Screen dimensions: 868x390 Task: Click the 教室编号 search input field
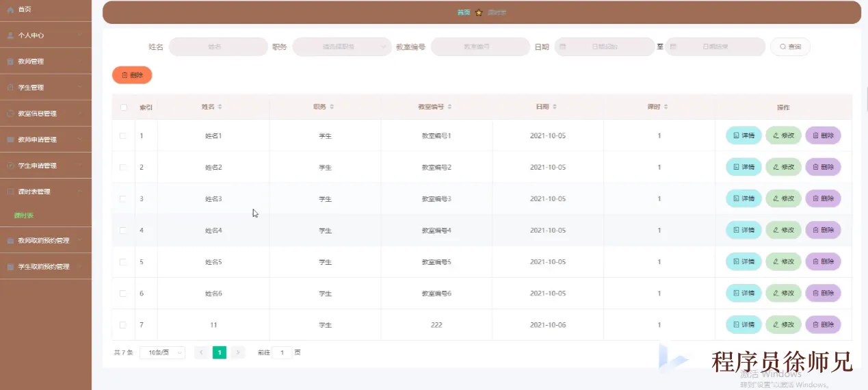(x=480, y=47)
